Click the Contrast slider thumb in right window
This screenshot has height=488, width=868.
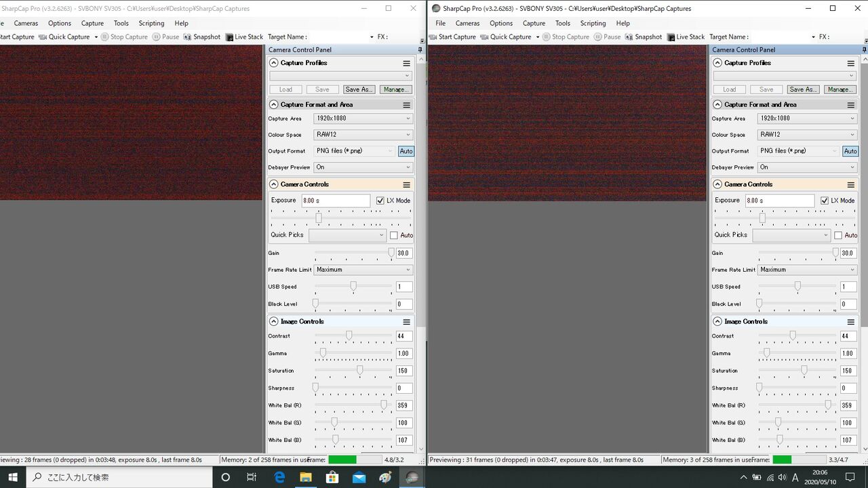click(x=793, y=336)
